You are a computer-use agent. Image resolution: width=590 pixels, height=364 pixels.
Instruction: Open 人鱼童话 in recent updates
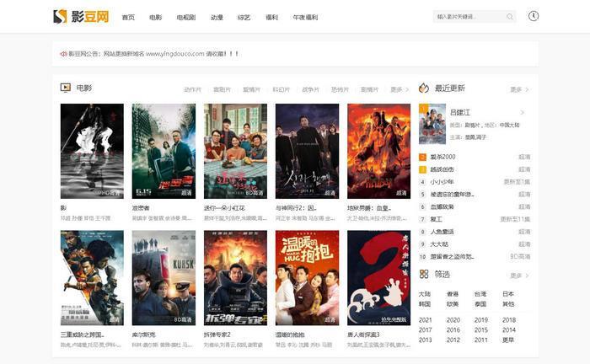point(442,232)
